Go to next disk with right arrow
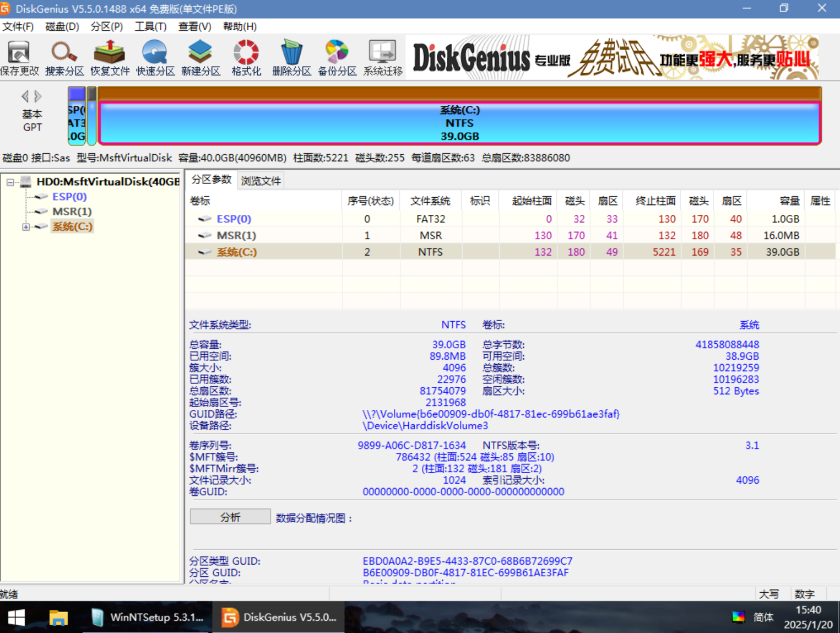The image size is (840, 633). tap(38, 96)
